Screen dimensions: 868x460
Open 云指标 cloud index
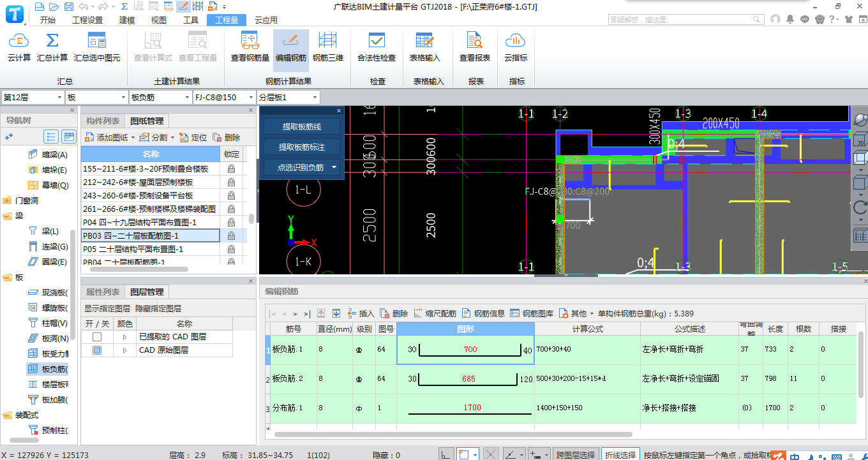click(x=516, y=47)
